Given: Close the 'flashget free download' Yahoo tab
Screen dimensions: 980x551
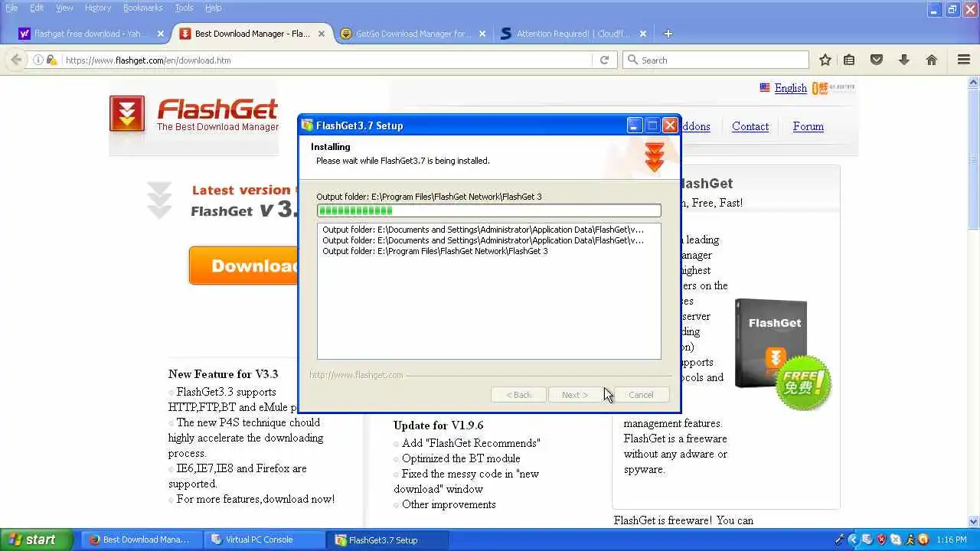Looking at the screenshot, I should point(161,34).
